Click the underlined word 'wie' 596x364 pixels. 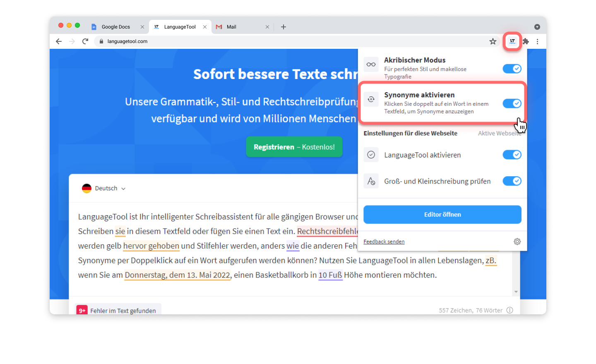coord(293,246)
